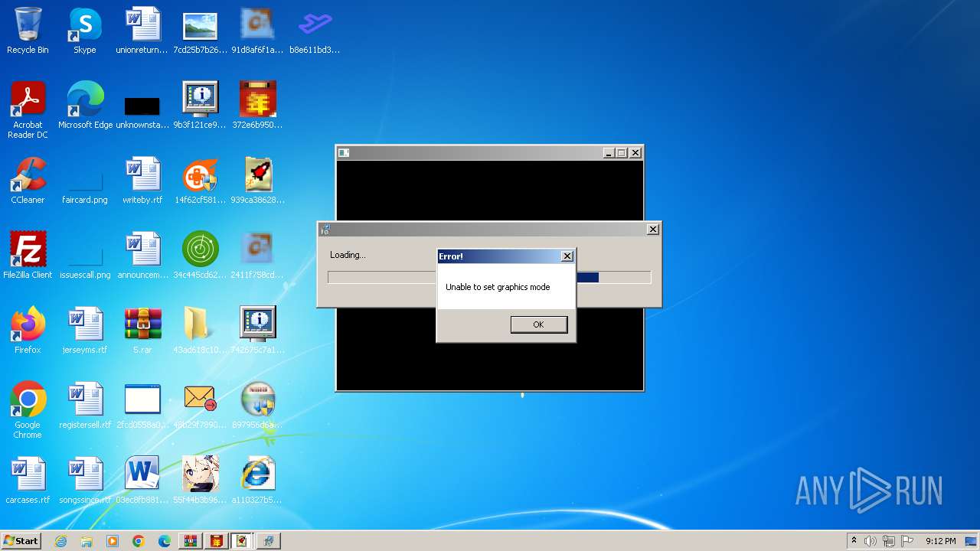Open Windows Explorer from taskbar
Image resolution: width=980 pixels, height=551 pixels.
click(x=87, y=541)
